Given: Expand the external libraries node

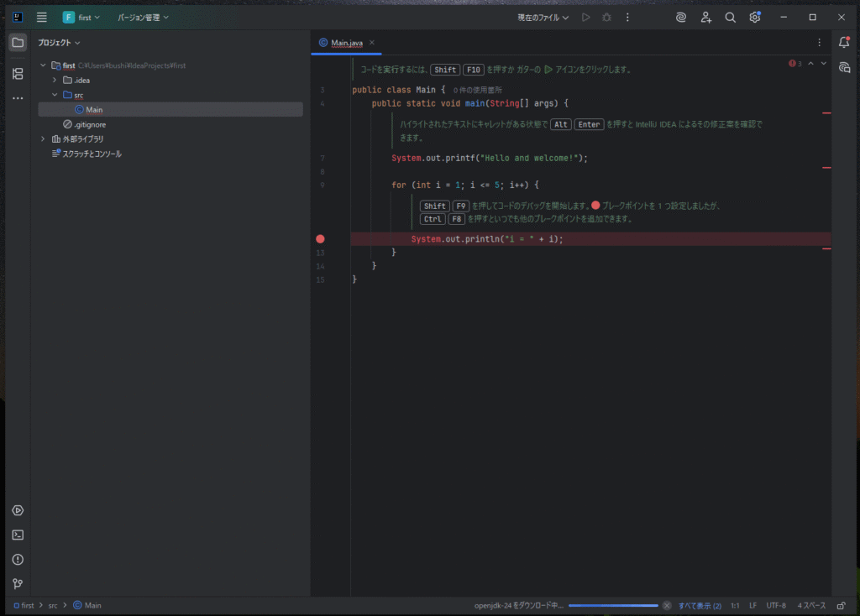Looking at the screenshot, I should [43, 139].
